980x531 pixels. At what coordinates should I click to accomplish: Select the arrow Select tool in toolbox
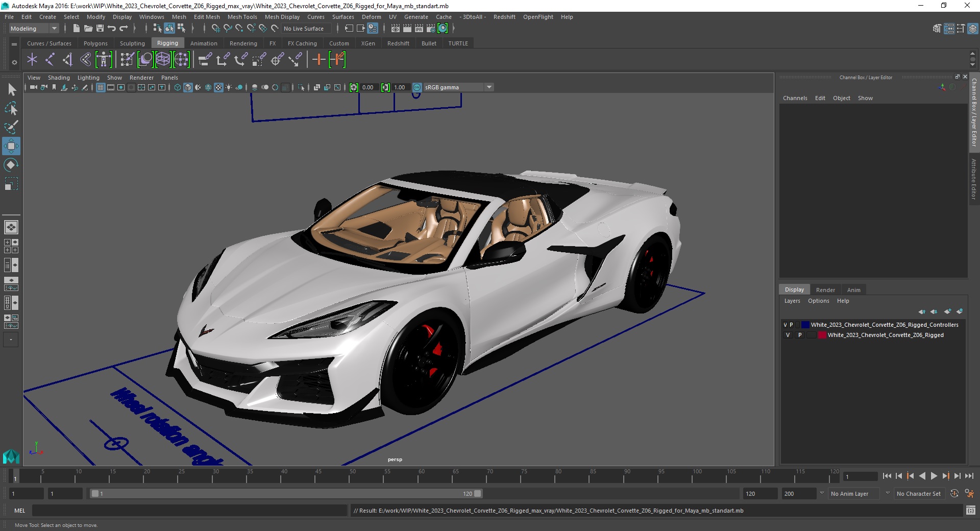11,89
